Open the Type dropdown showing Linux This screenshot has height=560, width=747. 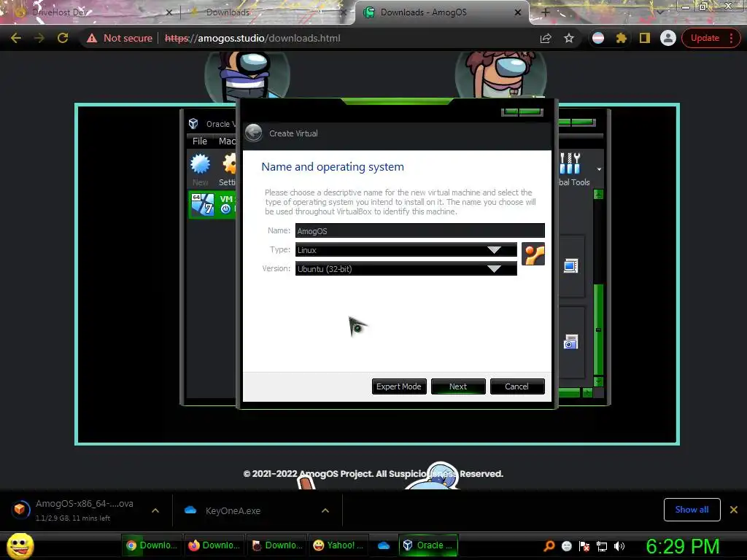pos(406,249)
